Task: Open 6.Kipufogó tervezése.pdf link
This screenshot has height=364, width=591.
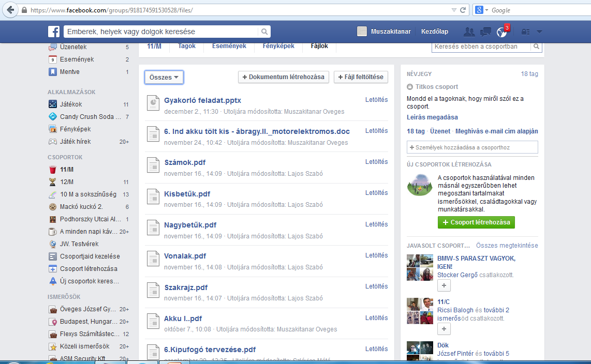Action: pyautogui.click(x=210, y=350)
